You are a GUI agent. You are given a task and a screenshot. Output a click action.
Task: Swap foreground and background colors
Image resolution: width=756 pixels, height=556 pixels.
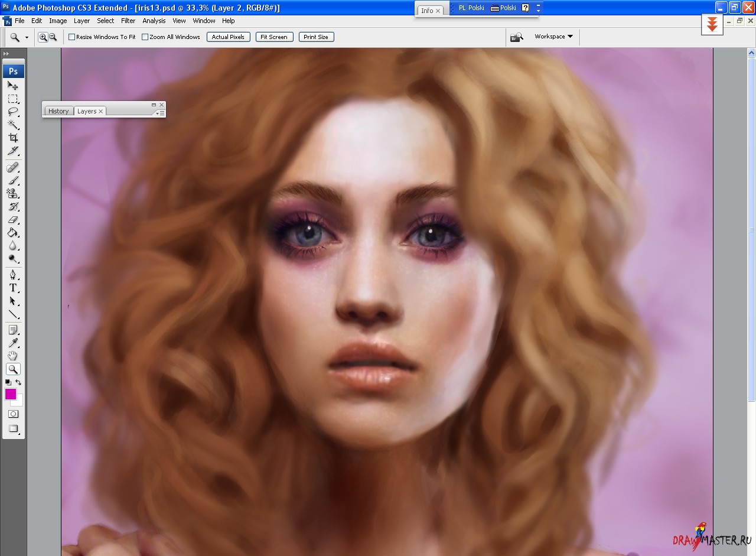19,382
